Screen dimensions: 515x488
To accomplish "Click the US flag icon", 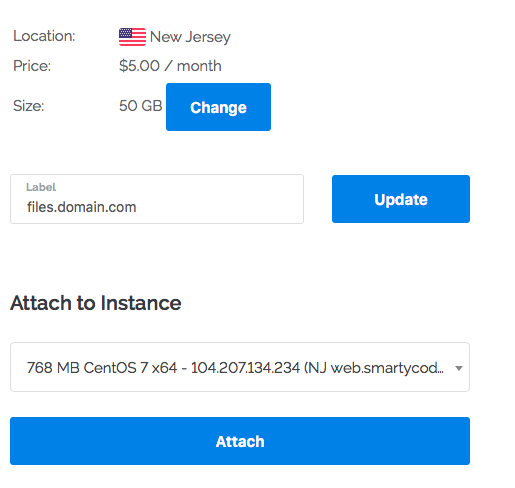I will coord(132,37).
